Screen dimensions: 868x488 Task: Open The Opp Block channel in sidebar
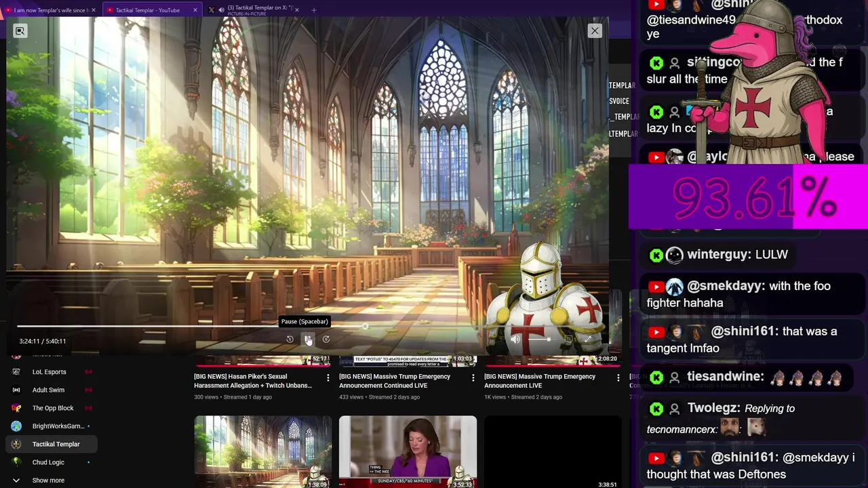52,408
